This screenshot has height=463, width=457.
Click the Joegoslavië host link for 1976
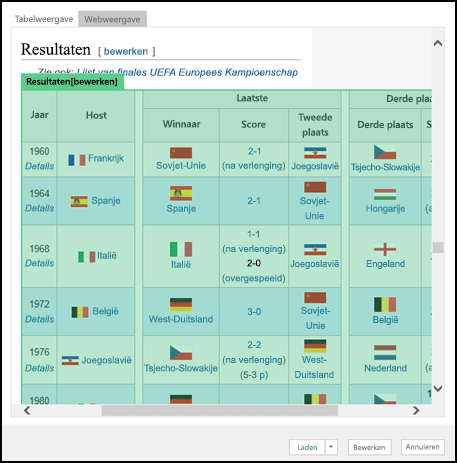(107, 360)
